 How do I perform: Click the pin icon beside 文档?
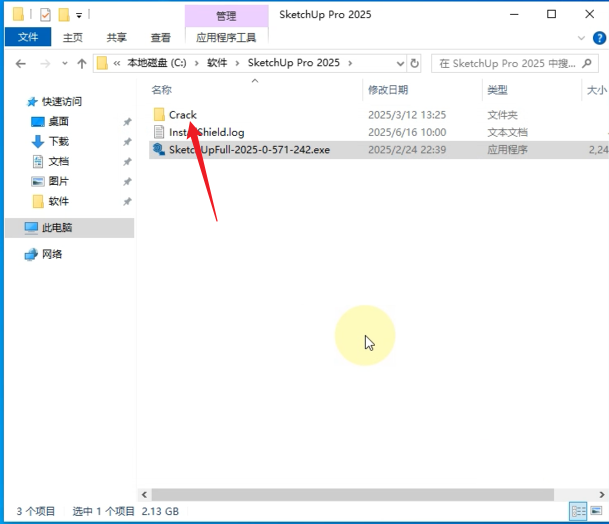[x=127, y=162]
